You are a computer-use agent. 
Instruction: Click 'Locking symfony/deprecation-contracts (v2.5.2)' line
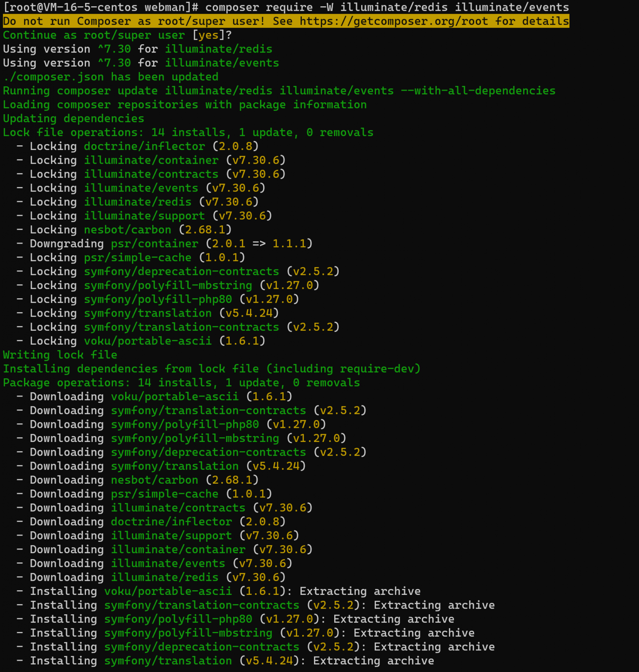coord(178,272)
